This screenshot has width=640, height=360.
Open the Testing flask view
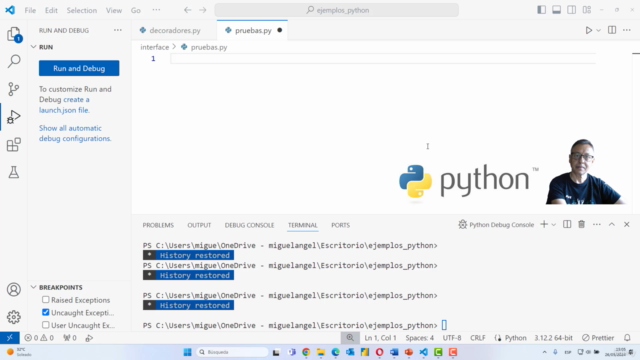14,172
